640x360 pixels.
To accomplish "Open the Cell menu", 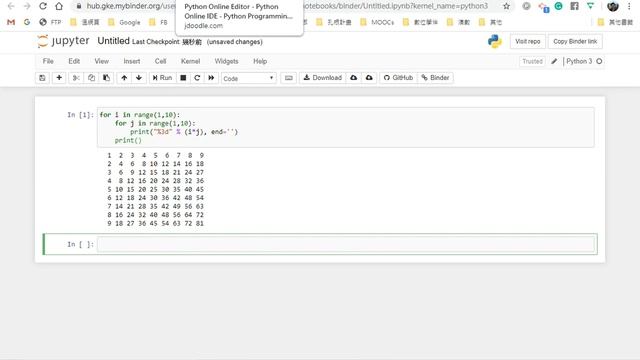I will coord(160,61).
